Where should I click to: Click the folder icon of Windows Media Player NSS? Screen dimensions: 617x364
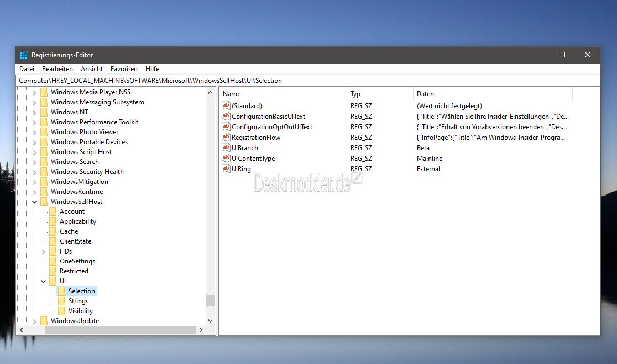44,92
